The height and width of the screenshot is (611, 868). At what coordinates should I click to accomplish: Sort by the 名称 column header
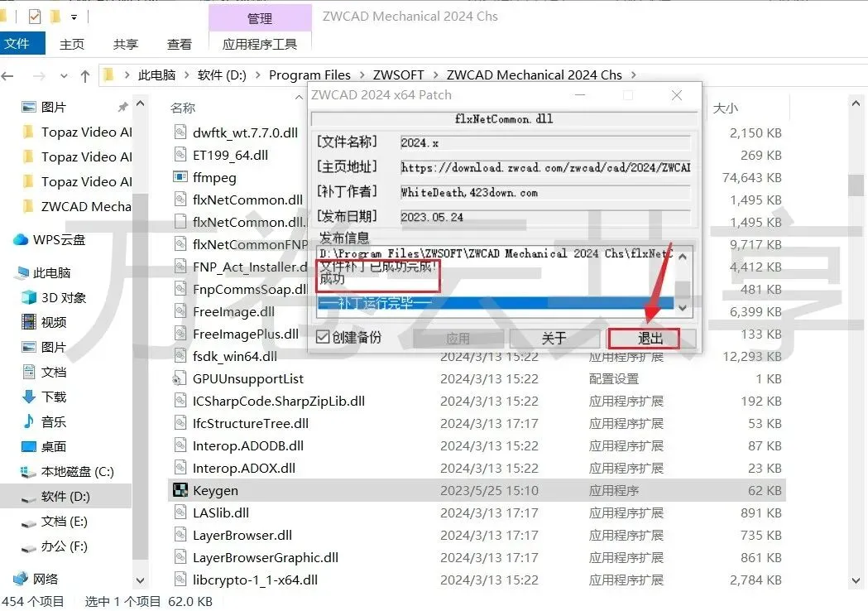click(x=183, y=108)
